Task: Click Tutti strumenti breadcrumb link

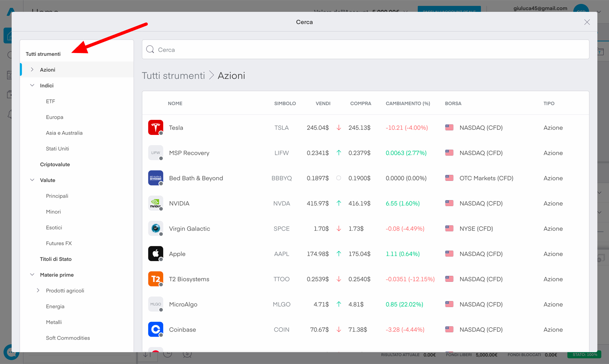Action: tap(173, 76)
